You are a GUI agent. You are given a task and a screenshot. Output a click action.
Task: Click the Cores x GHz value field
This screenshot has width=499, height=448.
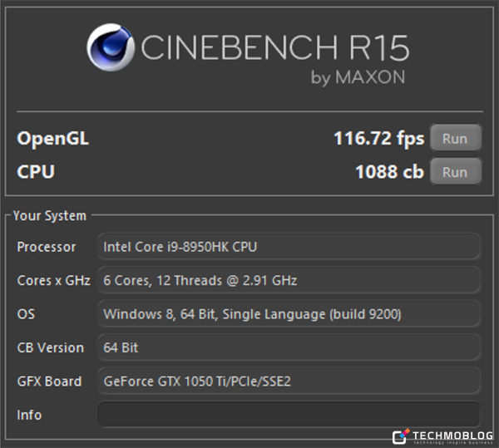point(289,280)
